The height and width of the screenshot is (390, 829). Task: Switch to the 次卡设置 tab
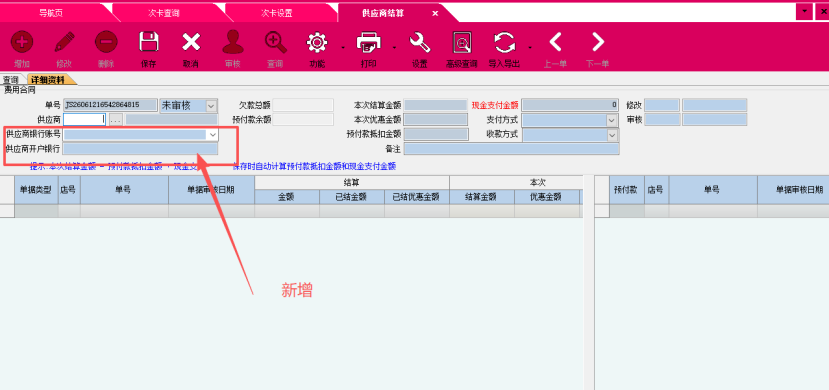pos(277,13)
